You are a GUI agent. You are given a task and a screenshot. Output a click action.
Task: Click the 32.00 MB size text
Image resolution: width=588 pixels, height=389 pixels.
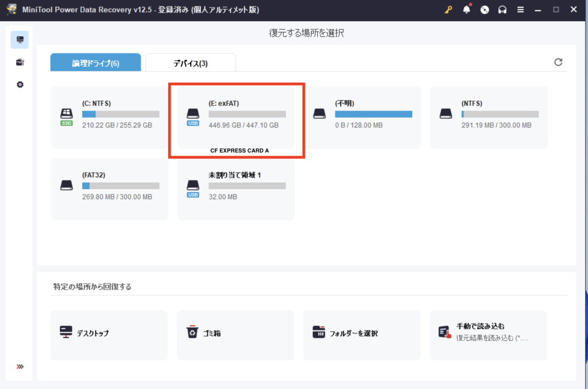pos(223,197)
